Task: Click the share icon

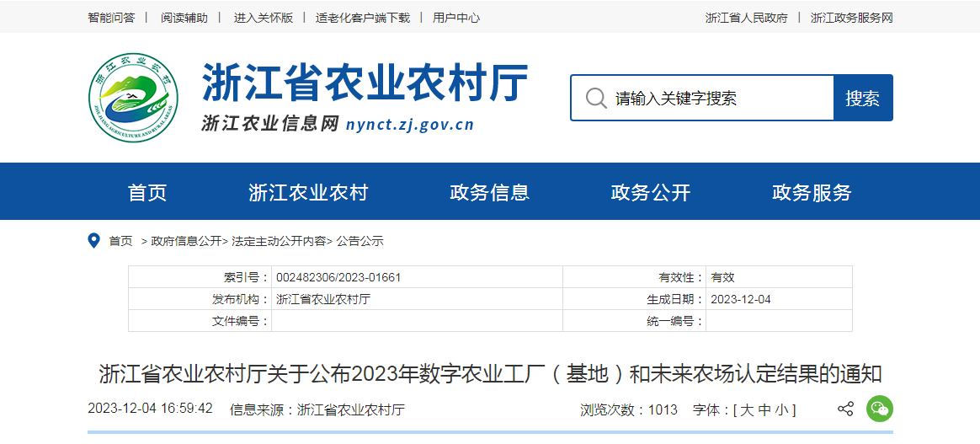Action: click(845, 409)
